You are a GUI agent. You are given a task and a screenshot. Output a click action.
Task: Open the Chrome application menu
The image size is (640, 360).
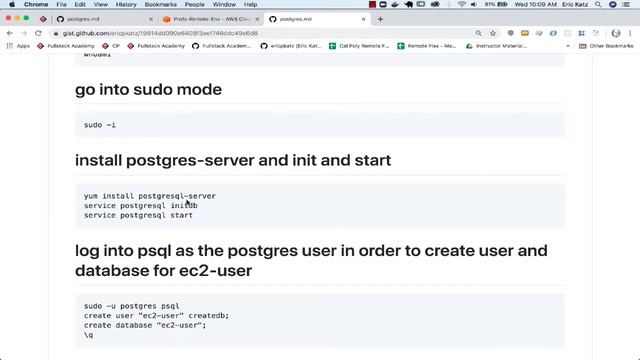click(36, 4)
